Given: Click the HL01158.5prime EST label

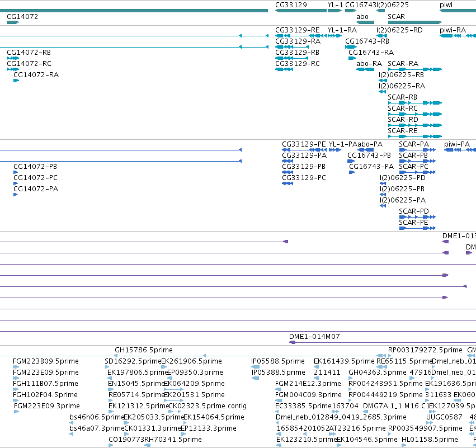Looking at the screenshot, I should [x=430, y=440].
